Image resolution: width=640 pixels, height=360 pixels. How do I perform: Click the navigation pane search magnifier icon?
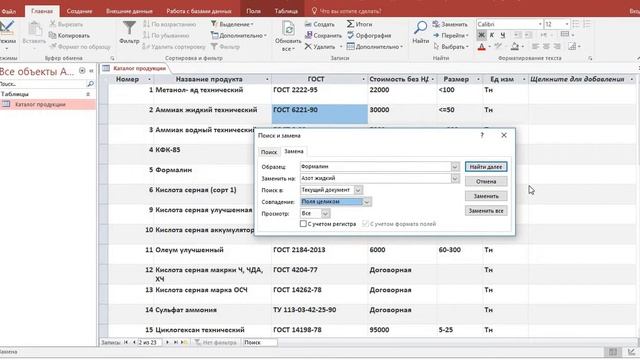click(x=90, y=84)
